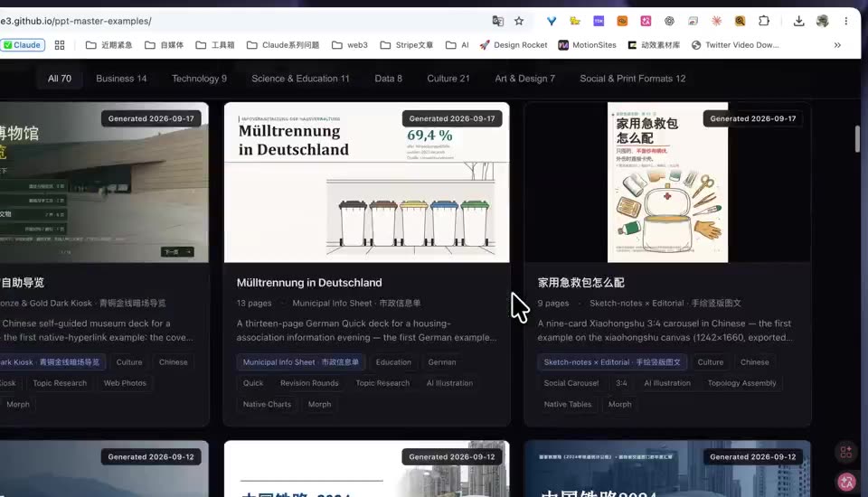This screenshot has height=497, width=868.
Task: Click the Social Carousel tag
Action: [x=571, y=383]
